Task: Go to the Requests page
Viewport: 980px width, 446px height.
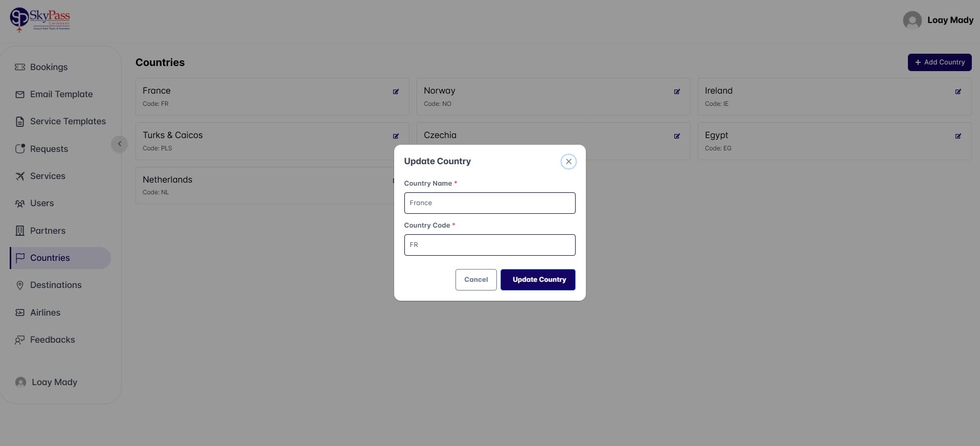Action: [x=60, y=149]
